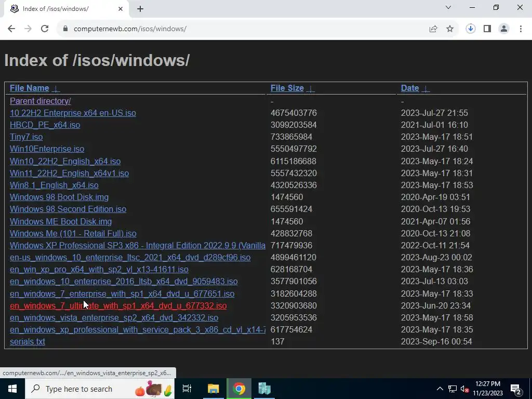Show hidden system tray icons
Screen dimensions: 532x399
pyautogui.click(x=440, y=389)
